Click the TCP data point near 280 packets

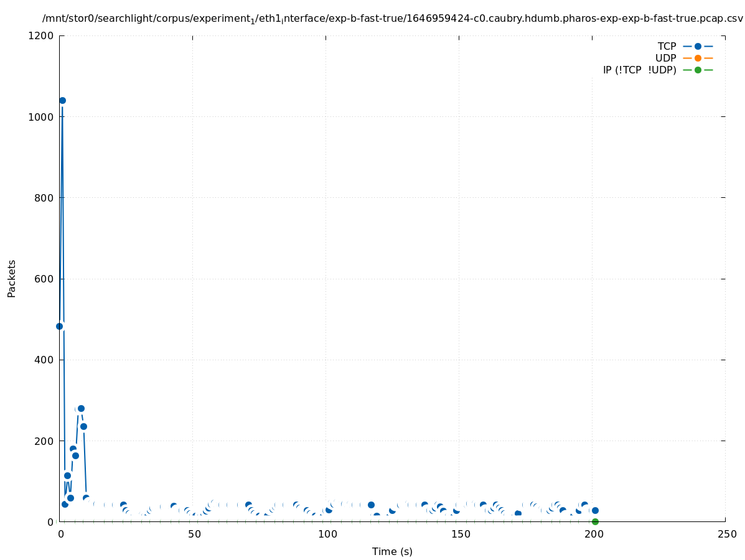tap(81, 409)
